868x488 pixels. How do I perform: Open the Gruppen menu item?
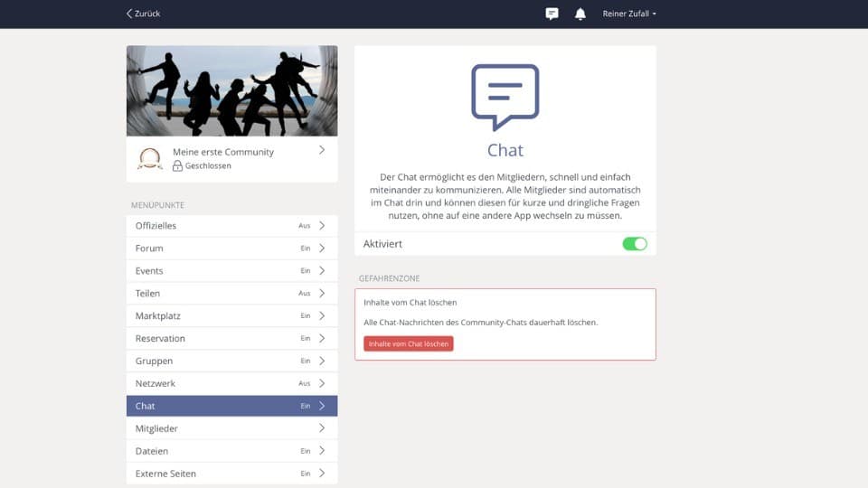point(232,361)
